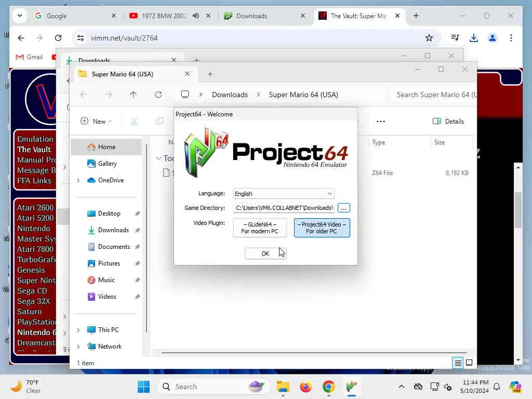Add a new Explorer tab
Viewport: 532px width, 399px height.
pos(210,74)
